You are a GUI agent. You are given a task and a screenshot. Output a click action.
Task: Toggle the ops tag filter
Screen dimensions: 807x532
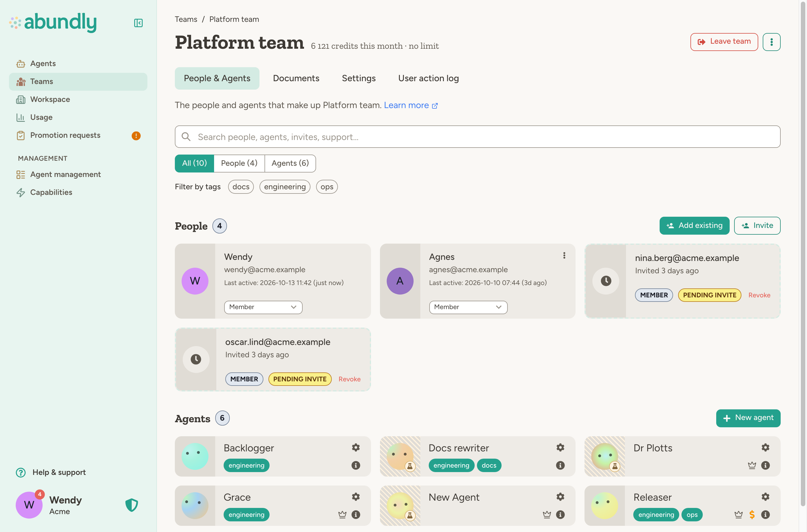coord(327,186)
